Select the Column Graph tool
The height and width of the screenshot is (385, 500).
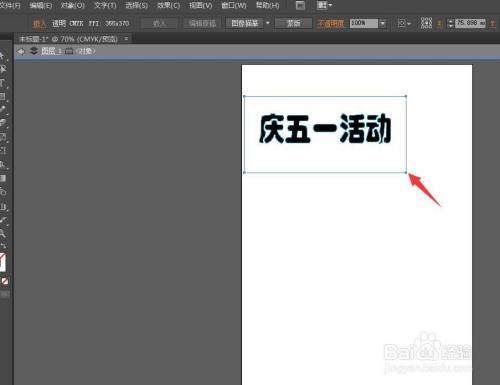[3, 207]
